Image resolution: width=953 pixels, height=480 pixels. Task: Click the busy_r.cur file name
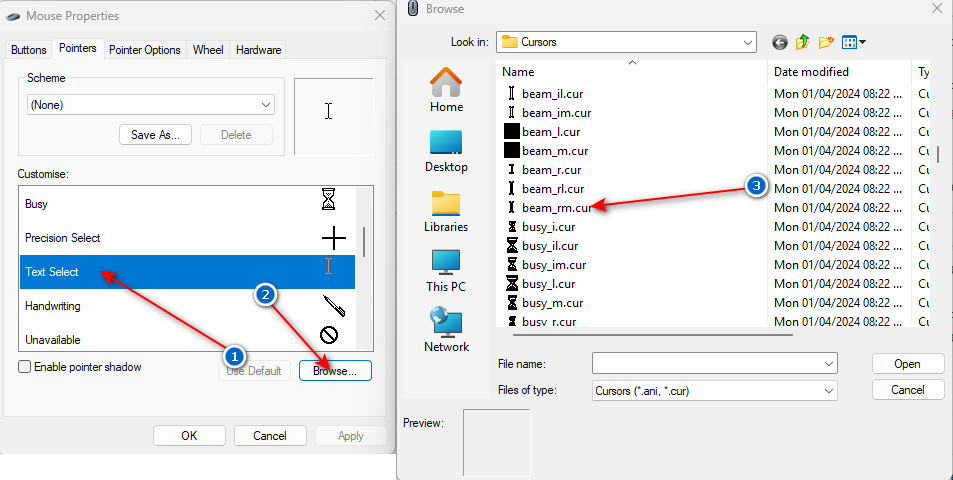click(x=549, y=321)
